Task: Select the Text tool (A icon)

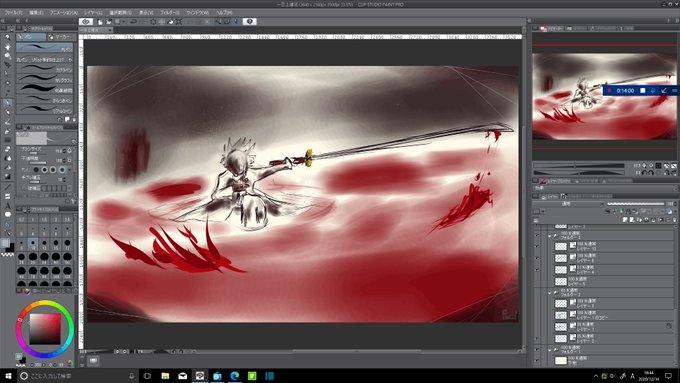Action: click(7, 206)
